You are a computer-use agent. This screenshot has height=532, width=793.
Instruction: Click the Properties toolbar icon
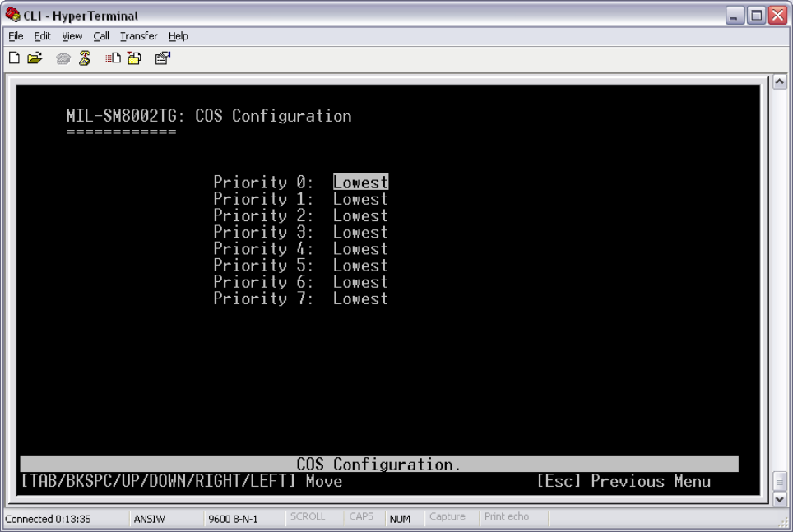[162, 58]
